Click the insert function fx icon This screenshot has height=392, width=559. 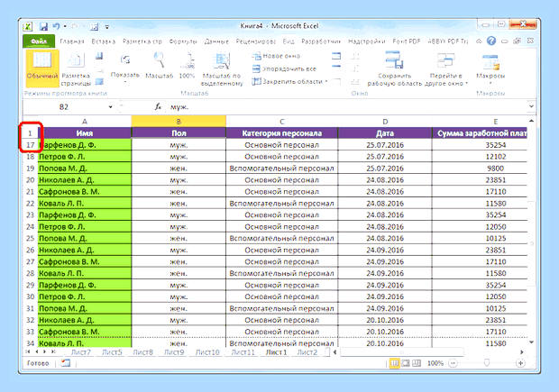(x=159, y=106)
